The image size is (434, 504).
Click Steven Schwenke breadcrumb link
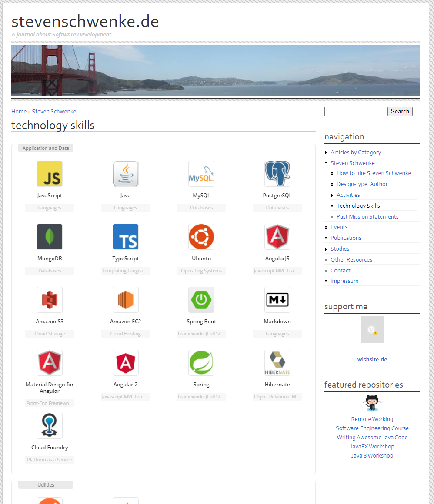coord(54,111)
